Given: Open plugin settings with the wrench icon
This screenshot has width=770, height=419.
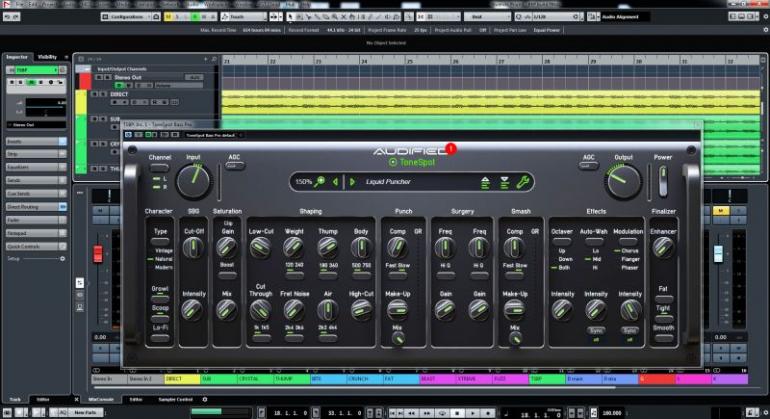Looking at the screenshot, I should [x=522, y=182].
